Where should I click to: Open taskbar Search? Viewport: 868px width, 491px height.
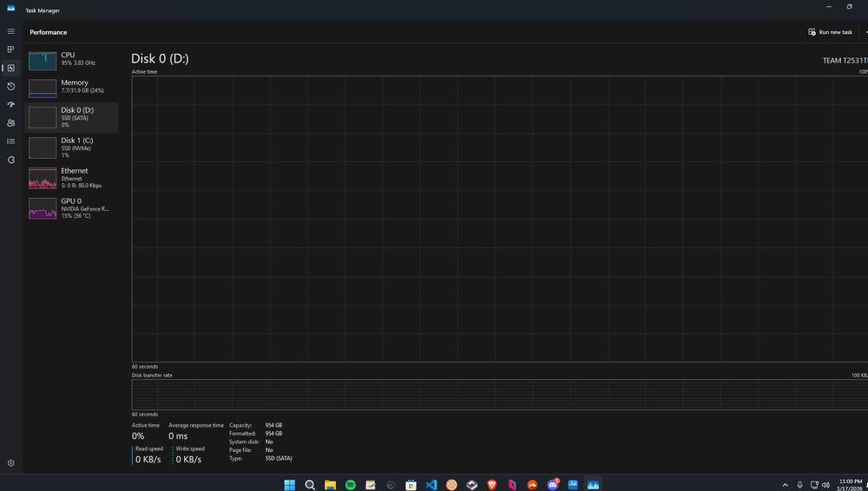click(310, 485)
